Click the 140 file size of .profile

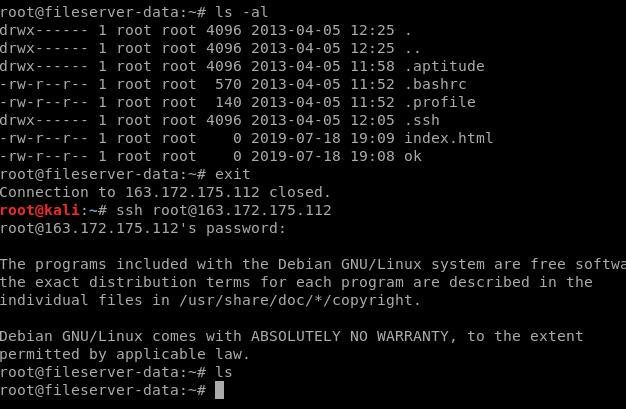point(228,102)
